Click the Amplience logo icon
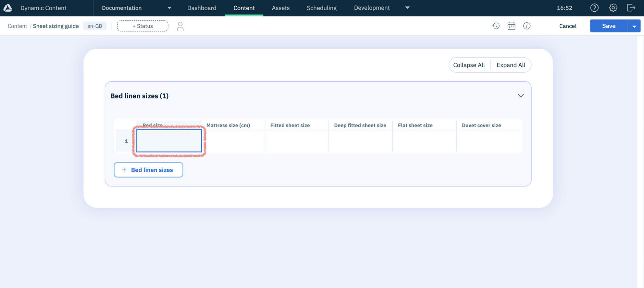 [x=8, y=8]
